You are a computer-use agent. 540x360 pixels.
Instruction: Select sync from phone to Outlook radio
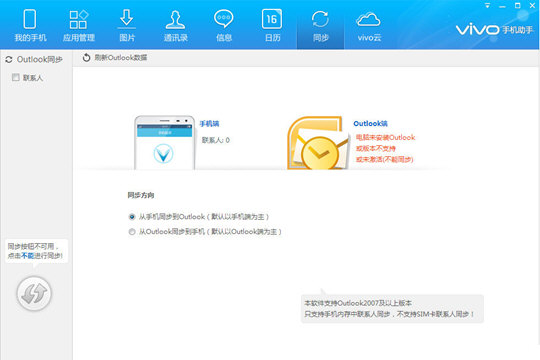coord(132,217)
